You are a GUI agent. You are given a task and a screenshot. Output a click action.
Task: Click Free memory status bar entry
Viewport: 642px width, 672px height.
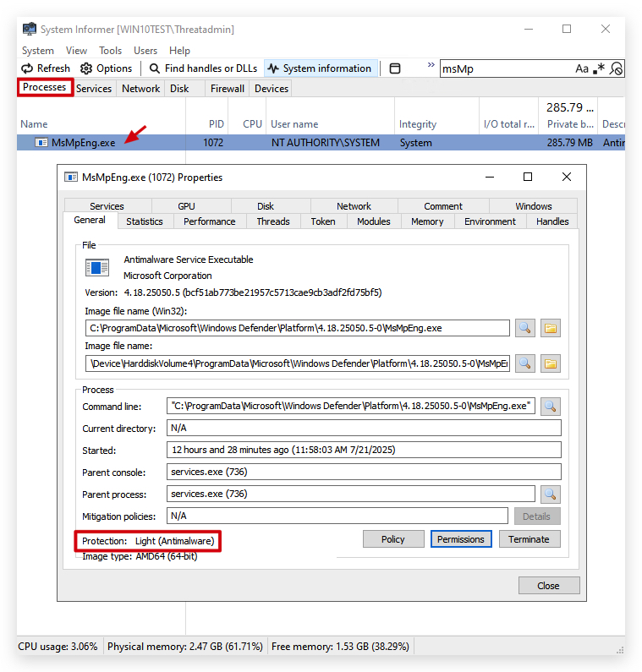[x=340, y=647]
